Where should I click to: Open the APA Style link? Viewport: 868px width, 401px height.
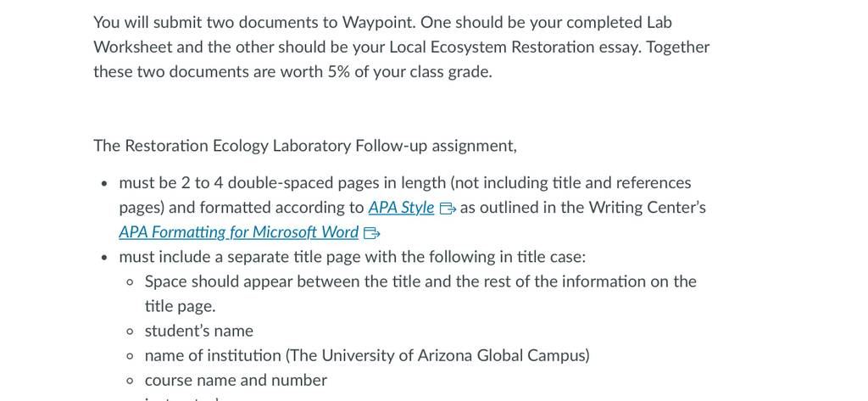[x=401, y=207]
